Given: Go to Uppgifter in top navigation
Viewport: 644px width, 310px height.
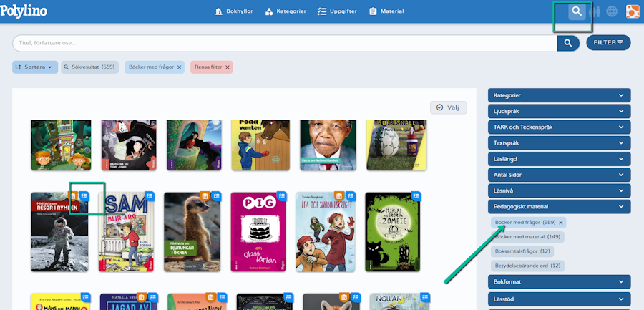Looking at the screenshot, I should click(337, 11).
